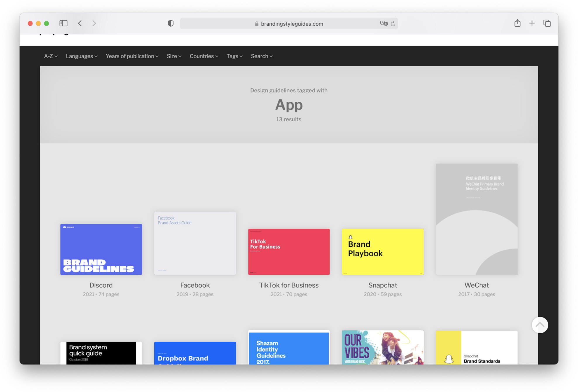This screenshot has width=578, height=392.
Task: Click the Snapchat title link
Action: (383, 285)
